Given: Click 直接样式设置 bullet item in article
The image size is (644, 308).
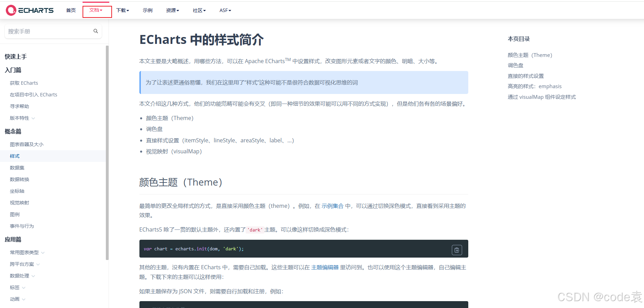Looking at the screenshot, I should [220, 140].
